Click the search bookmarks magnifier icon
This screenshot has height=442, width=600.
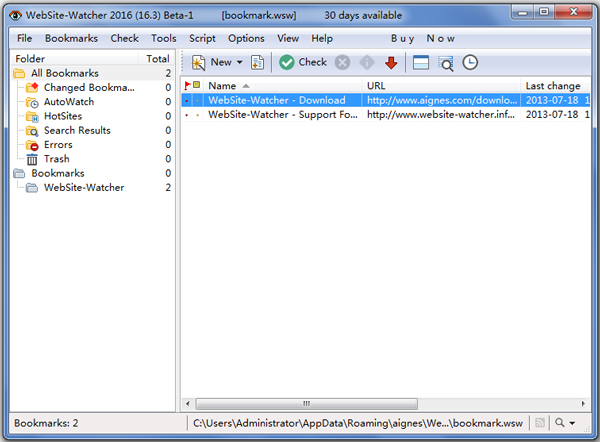point(446,64)
